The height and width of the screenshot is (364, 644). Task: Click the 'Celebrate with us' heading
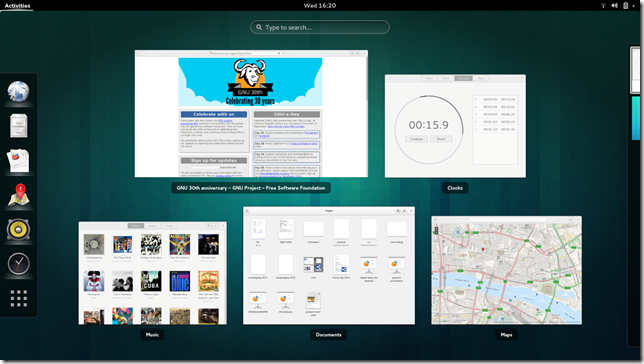click(214, 114)
